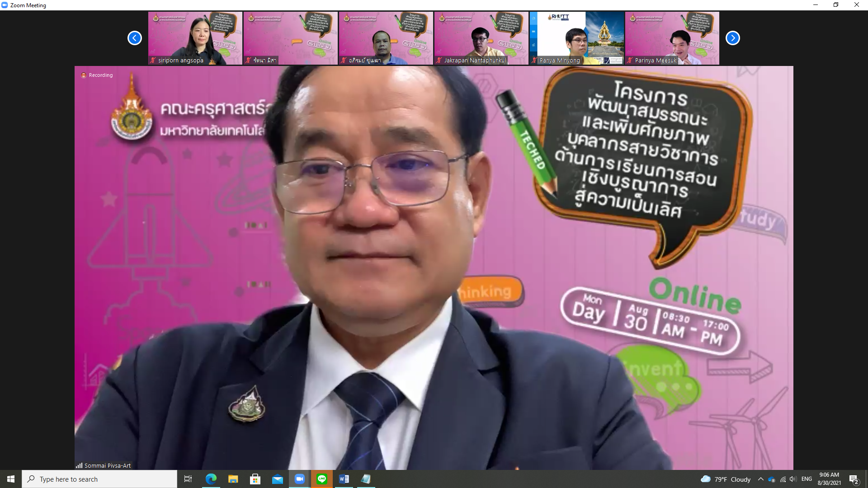Open Task View on taskbar
This screenshot has height=488, width=868.
(188, 479)
